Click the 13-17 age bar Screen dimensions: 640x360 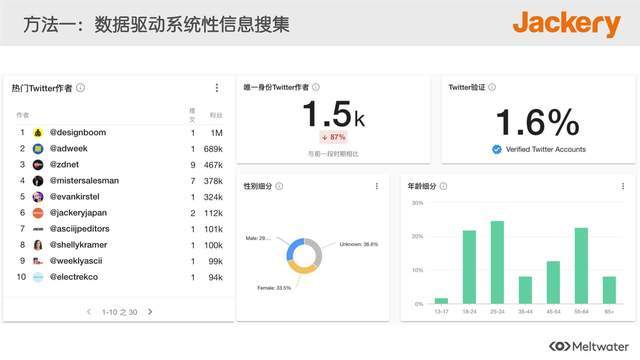click(441, 301)
